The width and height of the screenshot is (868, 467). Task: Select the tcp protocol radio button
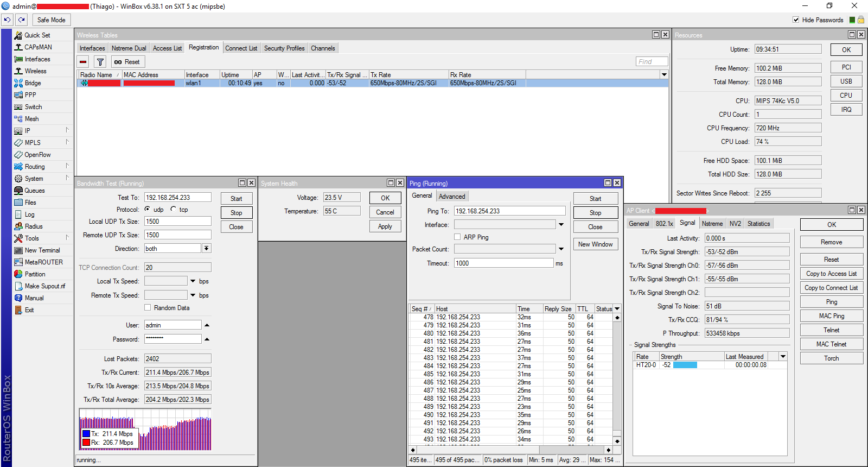(x=174, y=209)
